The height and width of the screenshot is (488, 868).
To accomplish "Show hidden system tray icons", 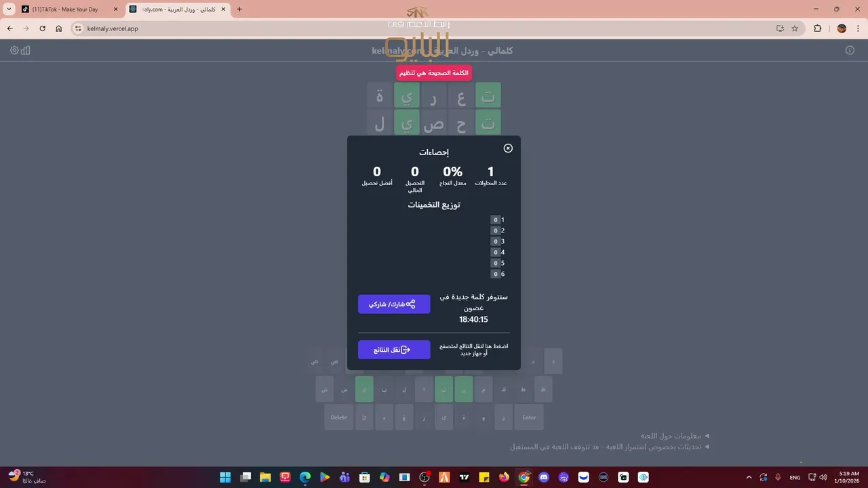I will (x=749, y=477).
